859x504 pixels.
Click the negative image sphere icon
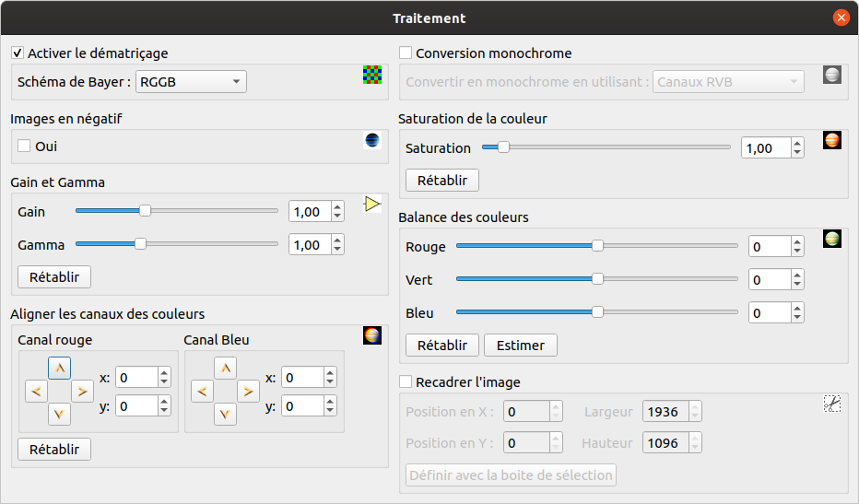(x=371, y=141)
